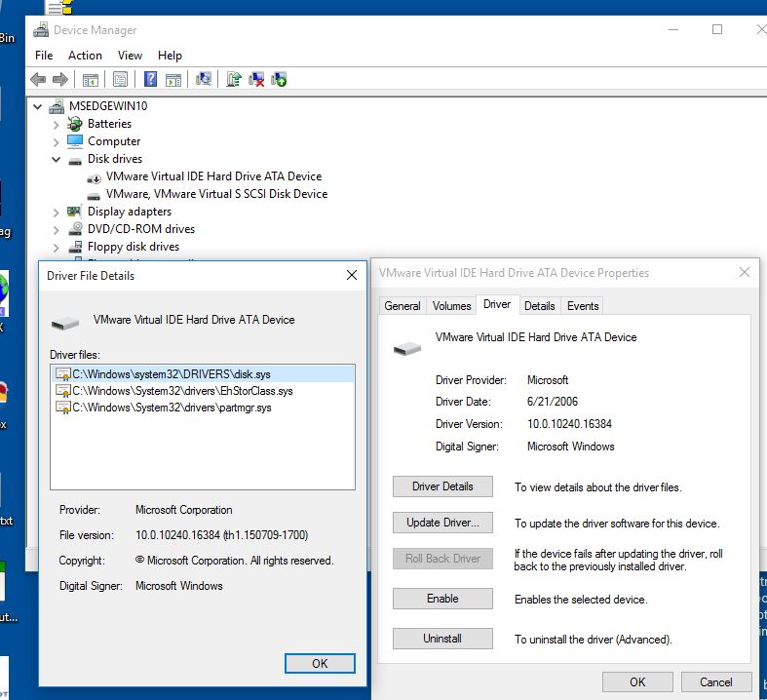Click Scan for hardware changes toolbar icon
The height and width of the screenshot is (700, 767).
[204, 80]
